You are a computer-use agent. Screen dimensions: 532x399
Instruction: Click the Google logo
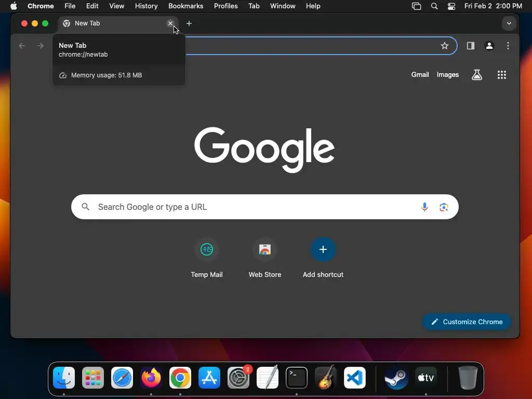tap(264, 150)
